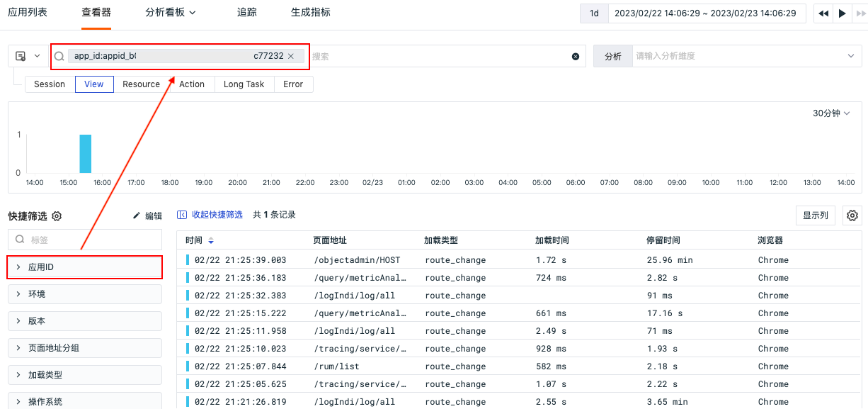Click the 共 1 条记录 count text
This screenshot has width=868, height=409.
click(274, 215)
